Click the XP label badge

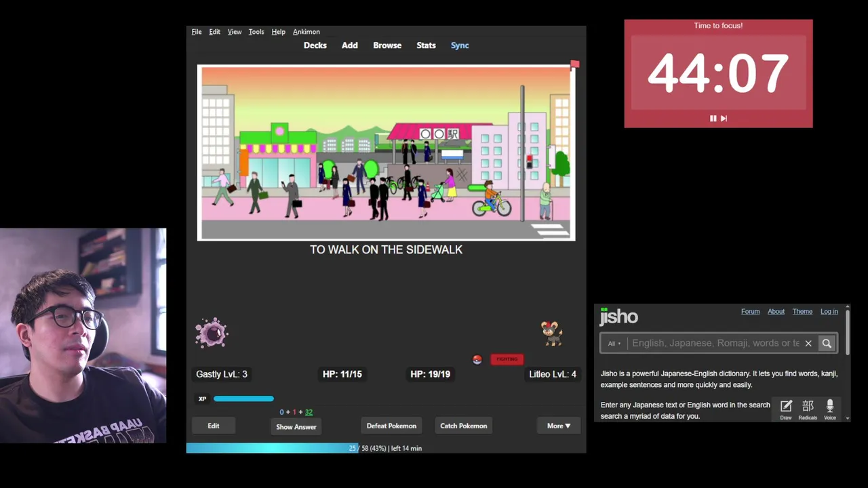[x=202, y=399]
